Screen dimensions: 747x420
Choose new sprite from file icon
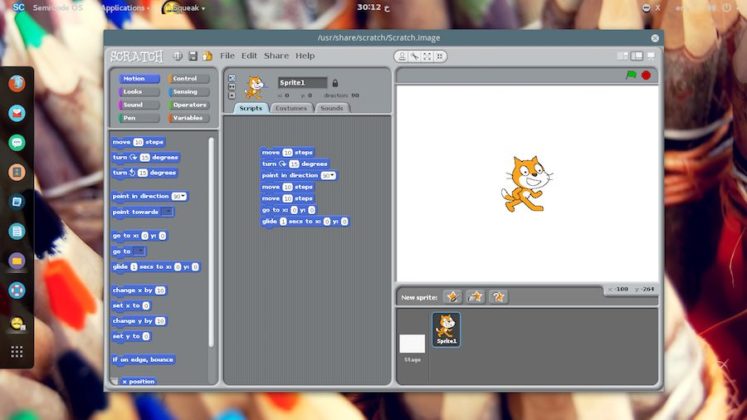(x=475, y=297)
